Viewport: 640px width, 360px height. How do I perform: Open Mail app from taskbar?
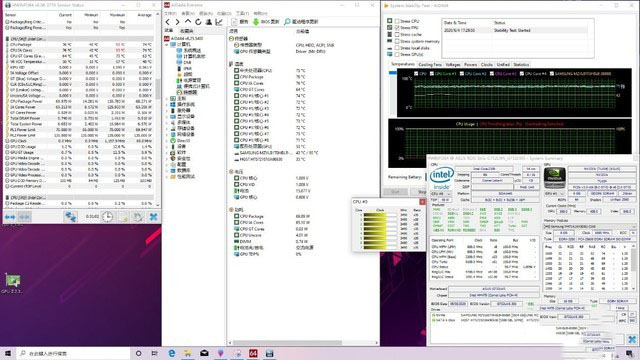coord(204,353)
